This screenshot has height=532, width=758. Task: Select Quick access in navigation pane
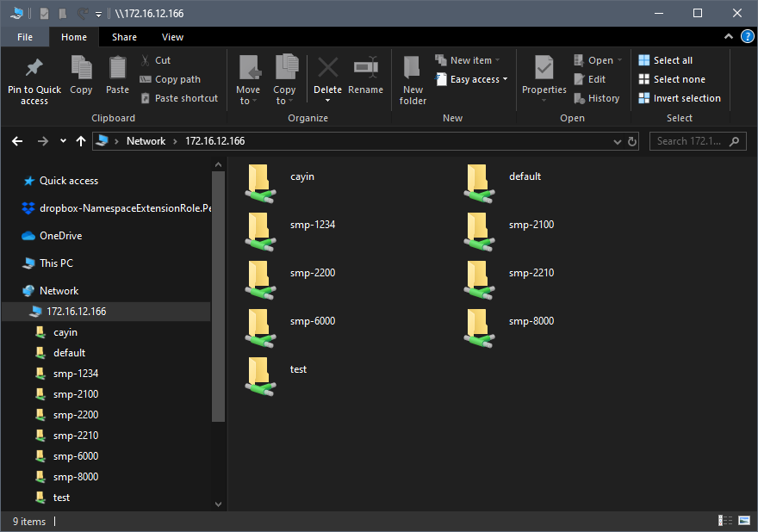60,181
